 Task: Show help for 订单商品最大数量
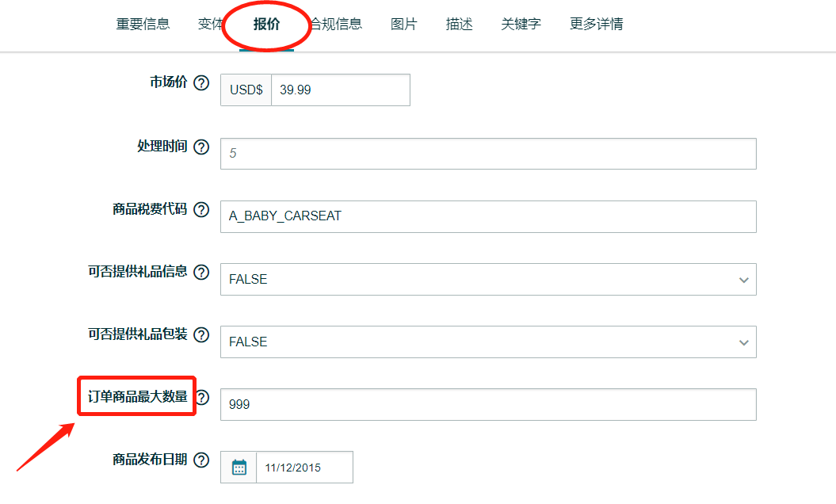[202, 398]
